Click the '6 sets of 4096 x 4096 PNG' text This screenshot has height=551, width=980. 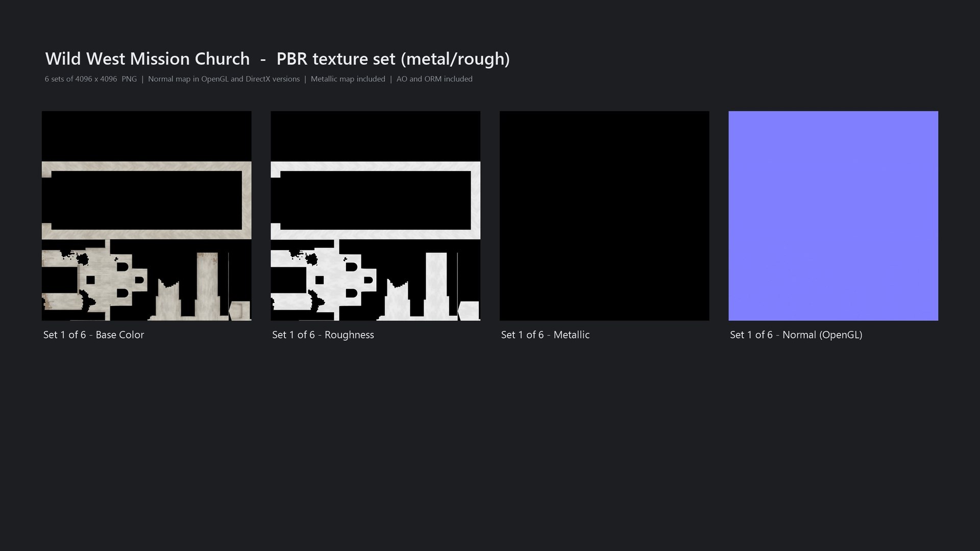tap(91, 79)
